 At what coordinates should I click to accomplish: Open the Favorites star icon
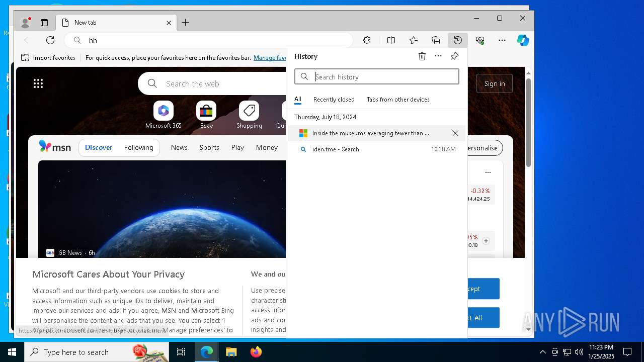(414, 40)
